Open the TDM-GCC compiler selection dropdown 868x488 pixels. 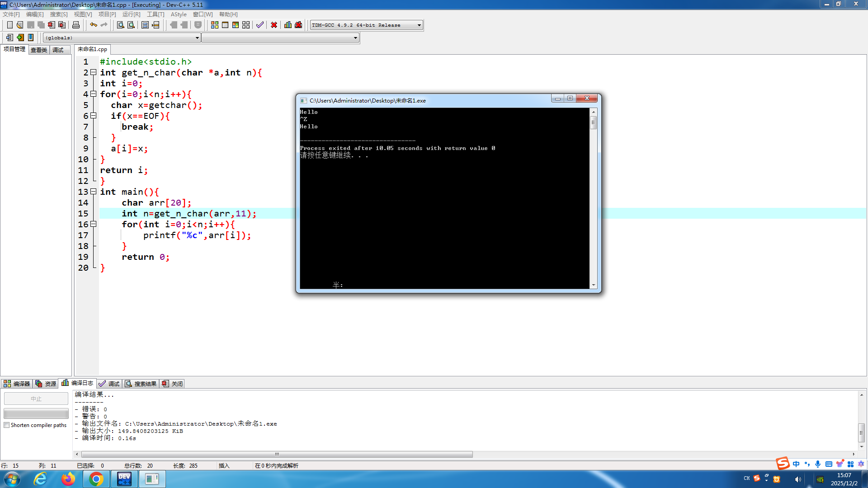point(419,25)
